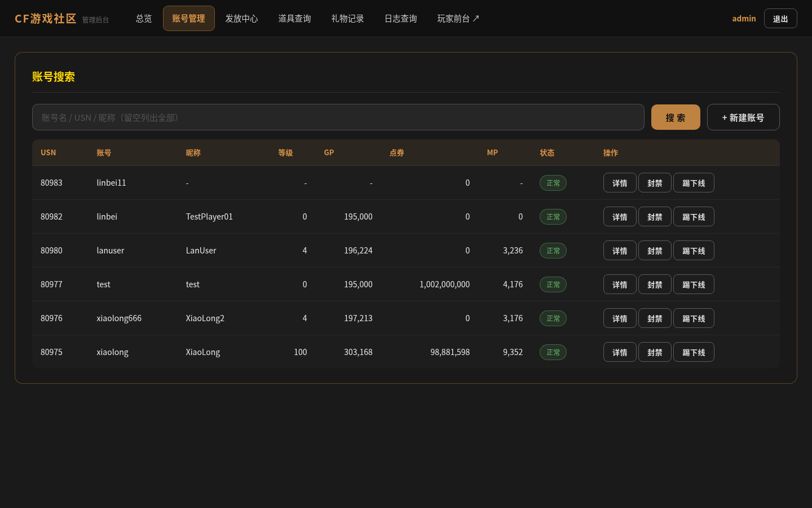Viewport: 812px width, 508px height.
Task: View 详情 for account xiaolong
Action: point(620,352)
